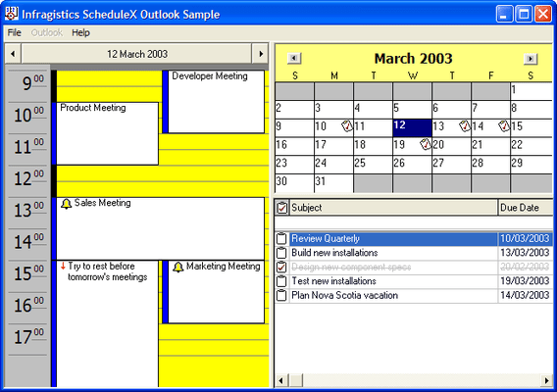Click the task note icon on March 10
The height and width of the screenshot is (392, 557).
(347, 126)
